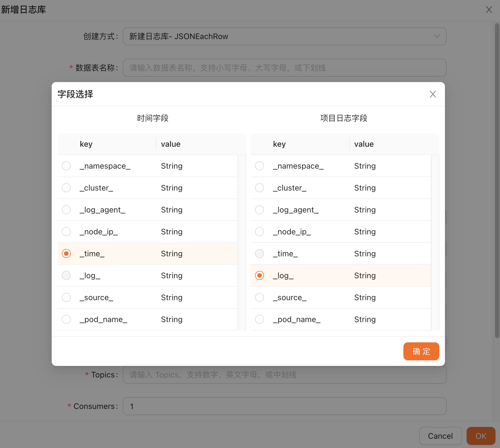Click the Consumers input field
Image resolution: width=500 pixels, height=448 pixels.
pos(285,406)
